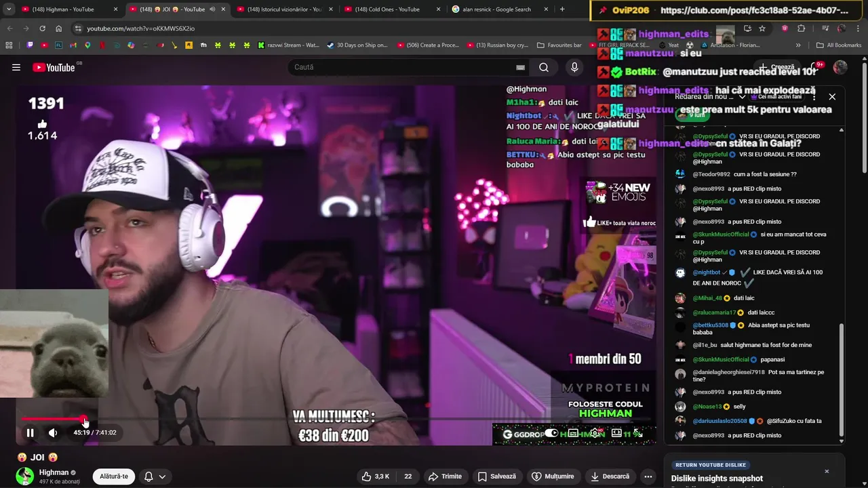Click the chat panel scrollbar

click(x=842, y=380)
